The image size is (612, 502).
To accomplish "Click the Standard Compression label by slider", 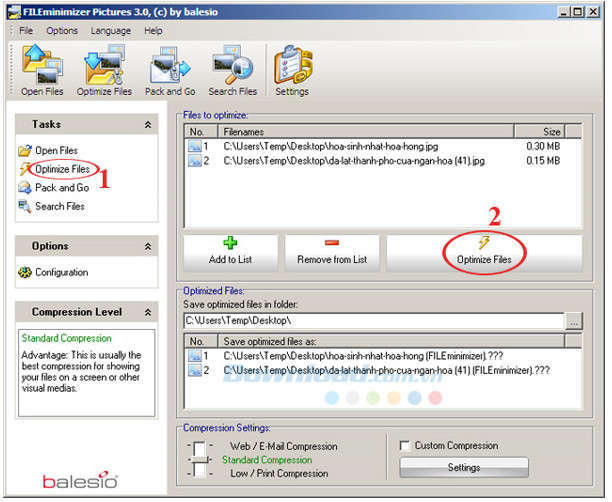I will (267, 460).
